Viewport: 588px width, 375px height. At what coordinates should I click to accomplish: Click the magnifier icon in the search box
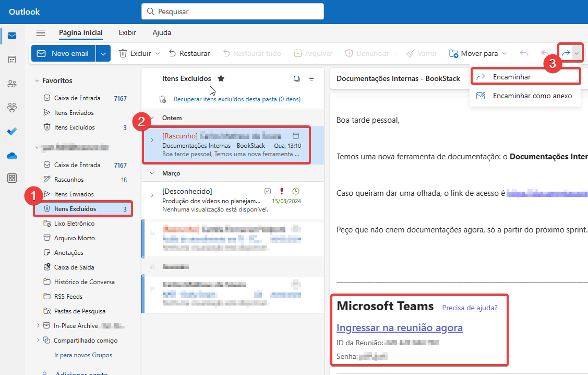[x=151, y=11]
